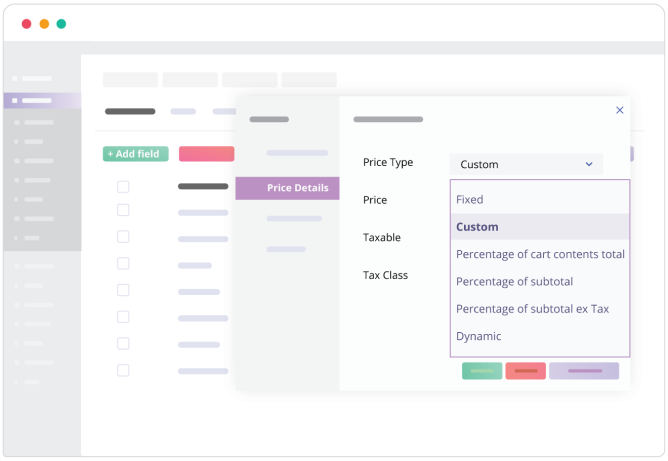Screen dimensions: 668x461
Task: Tick the third checkbox in field list
Action: pyautogui.click(x=123, y=236)
